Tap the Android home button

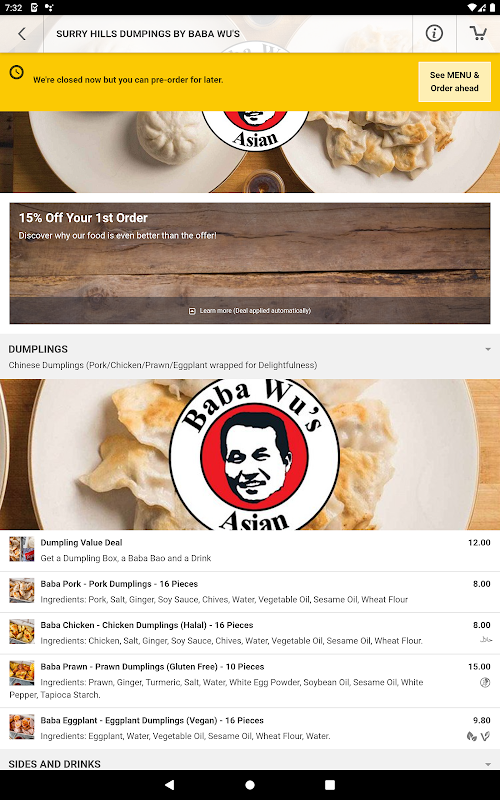250,785
